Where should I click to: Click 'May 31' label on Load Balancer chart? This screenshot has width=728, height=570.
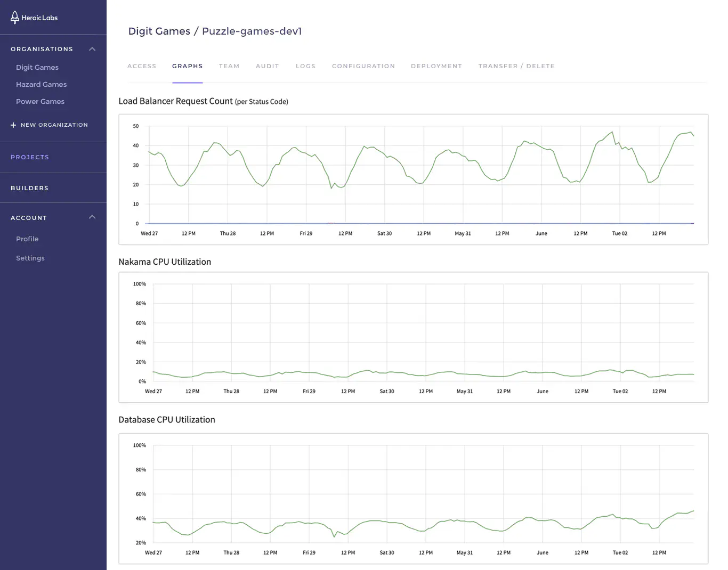click(x=463, y=233)
